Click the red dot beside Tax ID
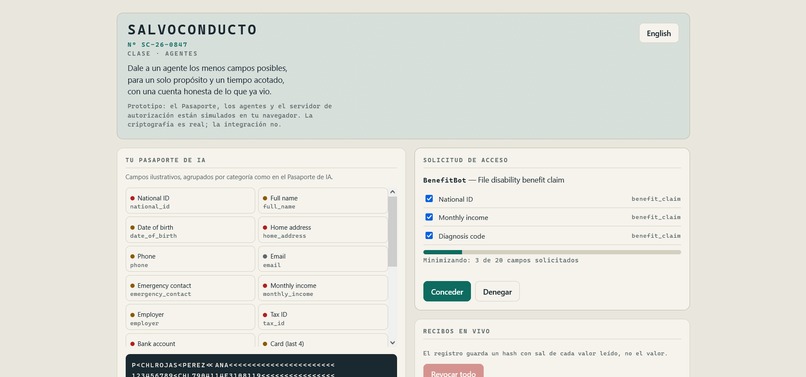Image resolution: width=806 pixels, height=377 pixels. tap(265, 314)
